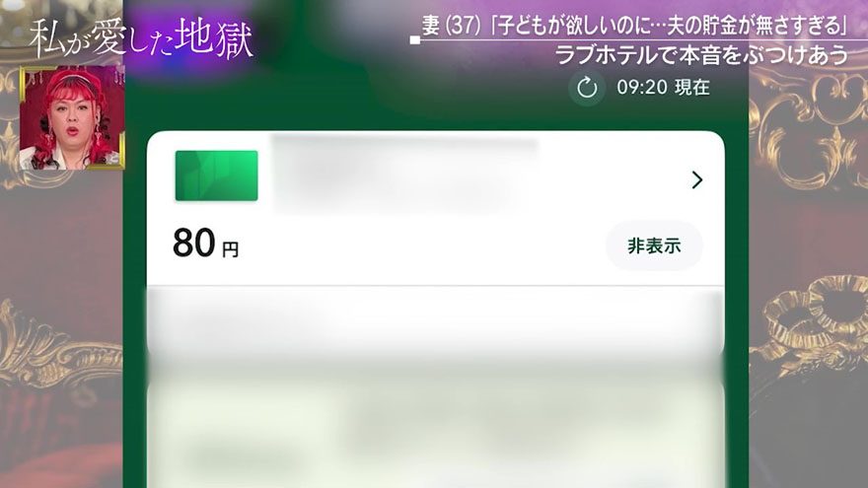Open account details via right chevron
Image resolution: width=868 pixels, height=488 pixels.
(x=697, y=179)
